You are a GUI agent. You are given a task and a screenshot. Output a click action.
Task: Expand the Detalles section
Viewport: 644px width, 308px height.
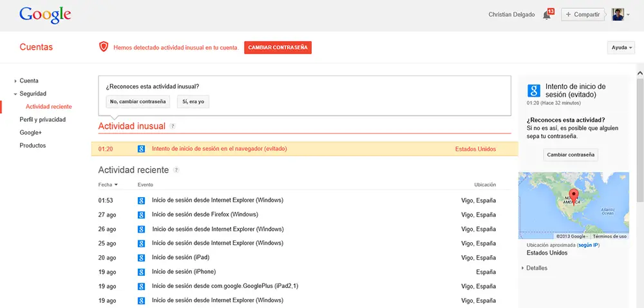click(x=536, y=268)
